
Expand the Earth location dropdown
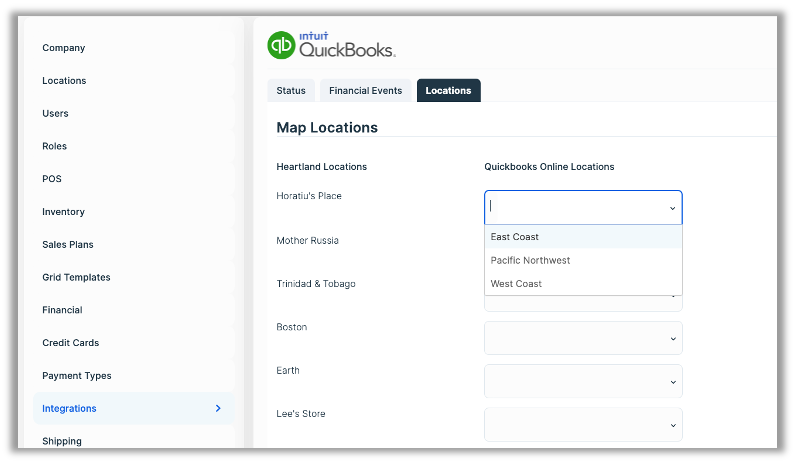tap(583, 381)
